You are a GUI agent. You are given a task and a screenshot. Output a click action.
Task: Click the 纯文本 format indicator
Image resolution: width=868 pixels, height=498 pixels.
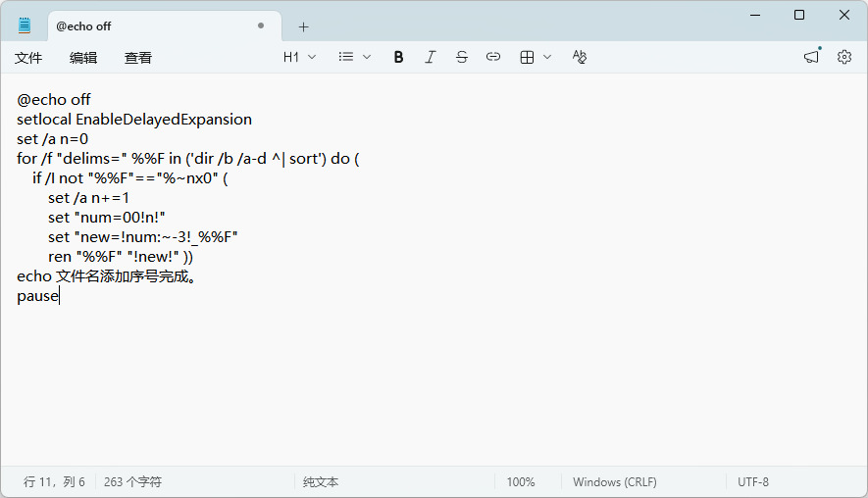[321, 482]
